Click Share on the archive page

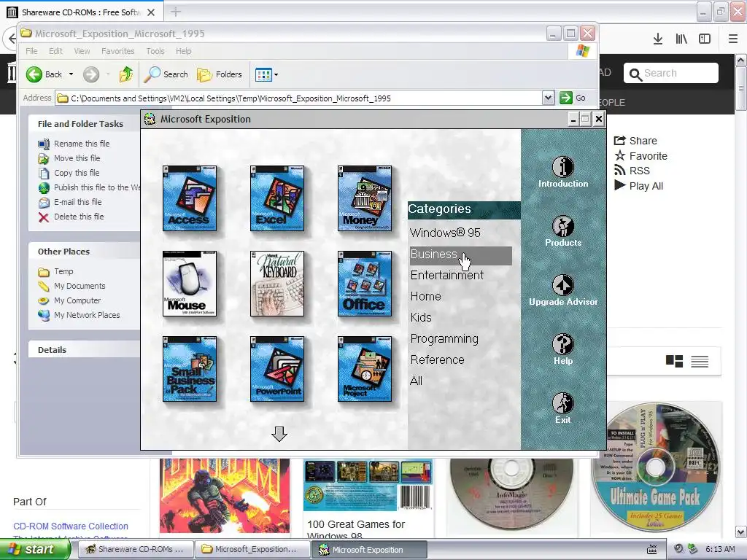click(x=635, y=141)
